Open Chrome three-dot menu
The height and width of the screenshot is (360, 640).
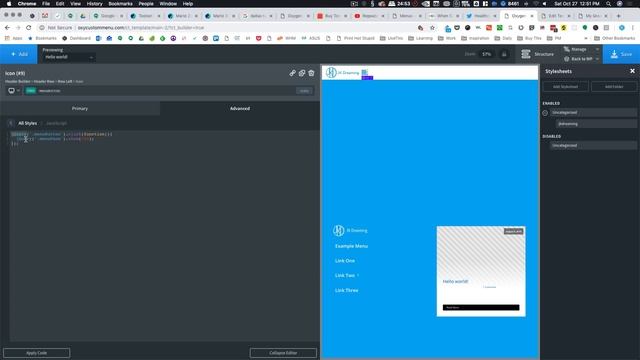tap(633, 28)
